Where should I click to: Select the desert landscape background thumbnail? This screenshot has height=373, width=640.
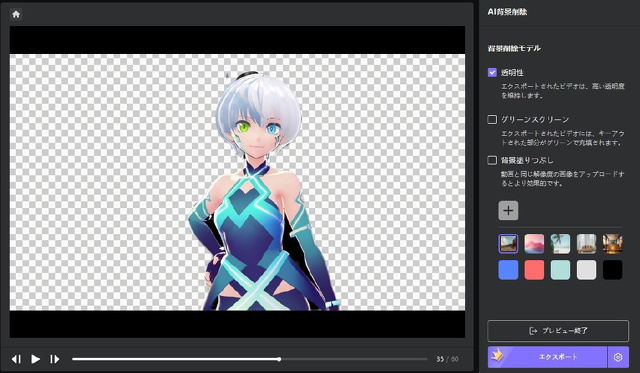[508, 244]
